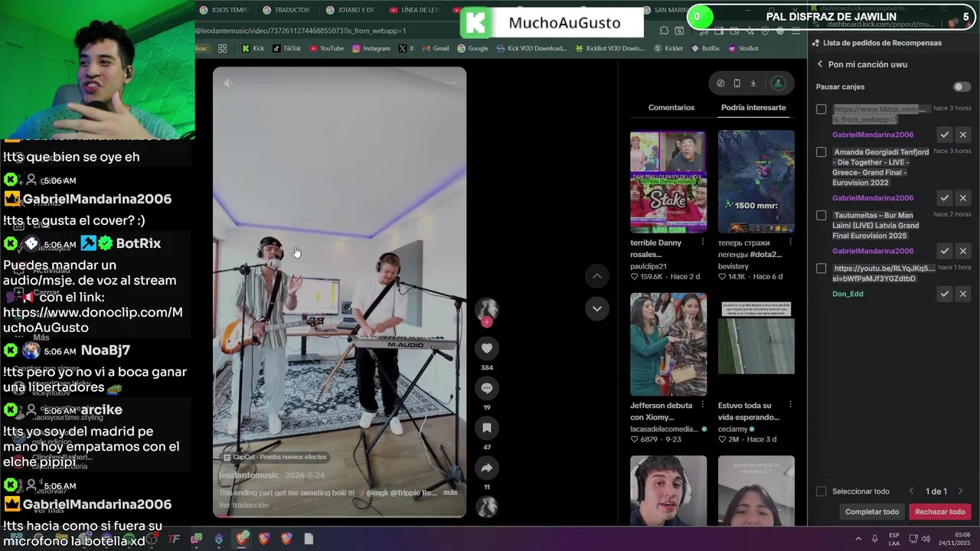
Task: Switch to TRADUCTOR browser tab
Action: tap(286, 10)
